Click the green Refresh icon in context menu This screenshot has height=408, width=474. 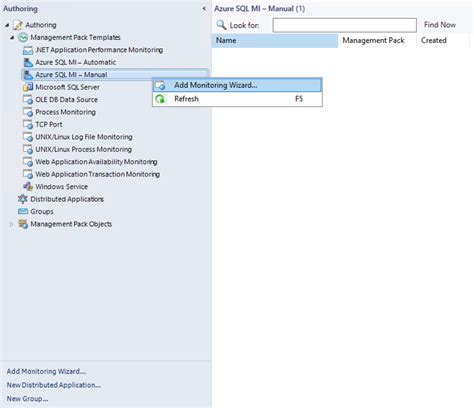pos(161,99)
